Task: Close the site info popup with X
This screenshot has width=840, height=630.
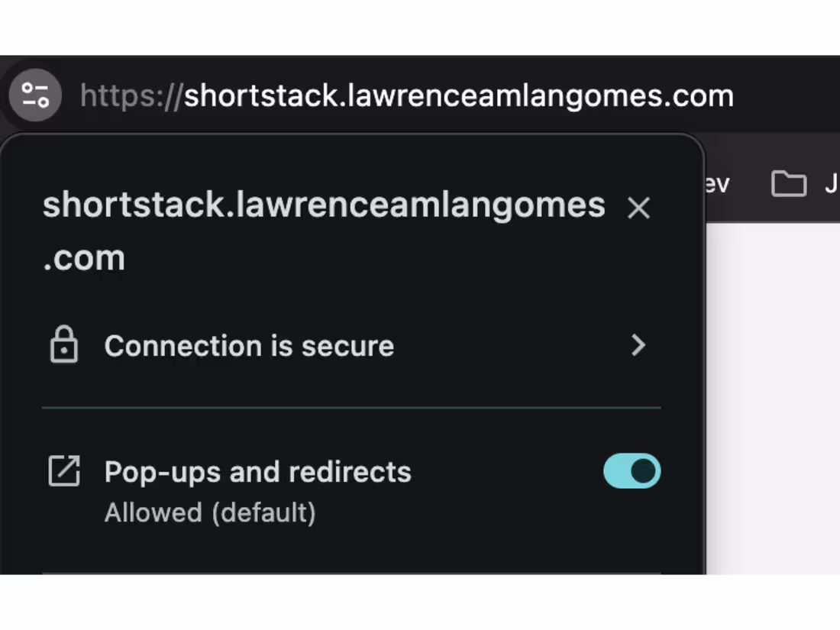Action: [x=638, y=208]
